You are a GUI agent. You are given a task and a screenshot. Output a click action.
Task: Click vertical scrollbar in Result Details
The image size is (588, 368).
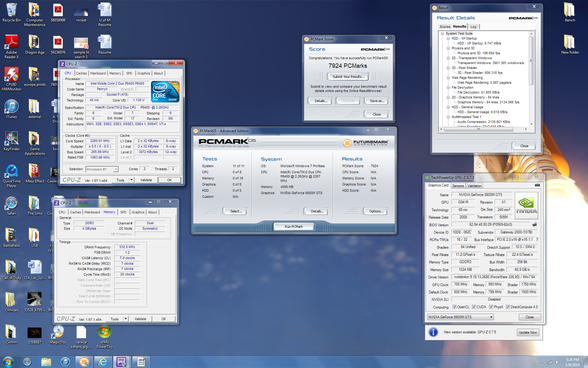531,61
